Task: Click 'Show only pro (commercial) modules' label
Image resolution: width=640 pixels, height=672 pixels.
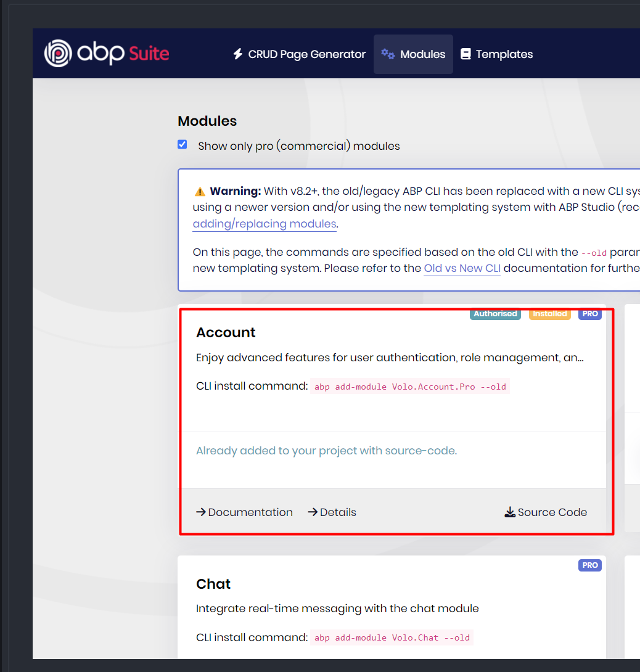Action: pos(298,146)
